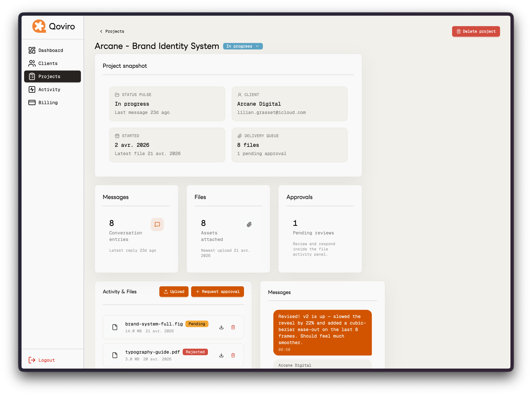Click 'Pending reviews' in Approvals card
The width and height of the screenshot is (532, 396).
pos(313,233)
